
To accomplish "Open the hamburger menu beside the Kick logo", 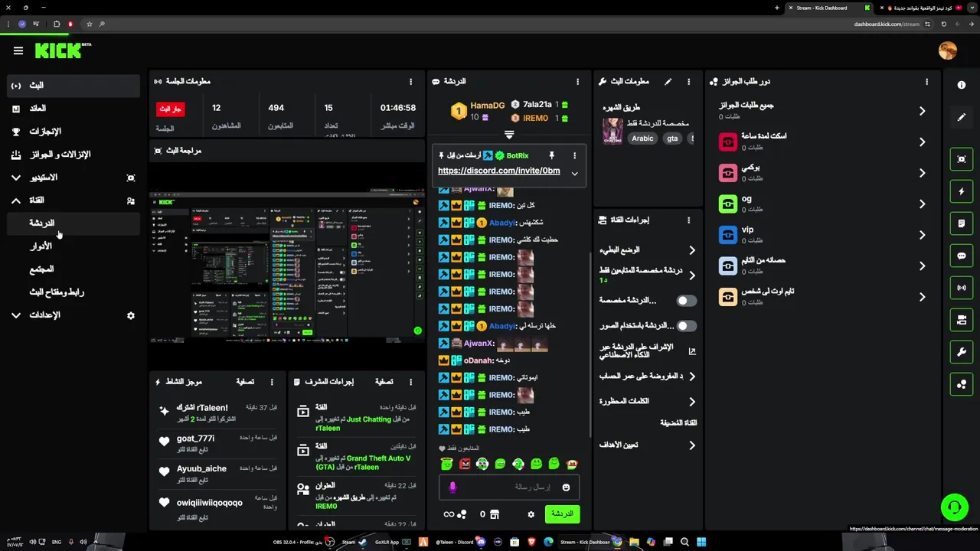I will tap(18, 51).
